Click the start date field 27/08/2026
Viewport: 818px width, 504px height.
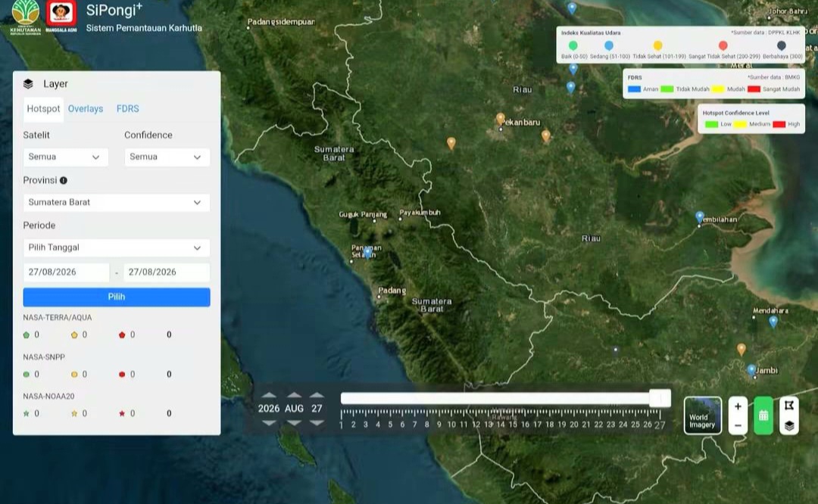(66, 272)
